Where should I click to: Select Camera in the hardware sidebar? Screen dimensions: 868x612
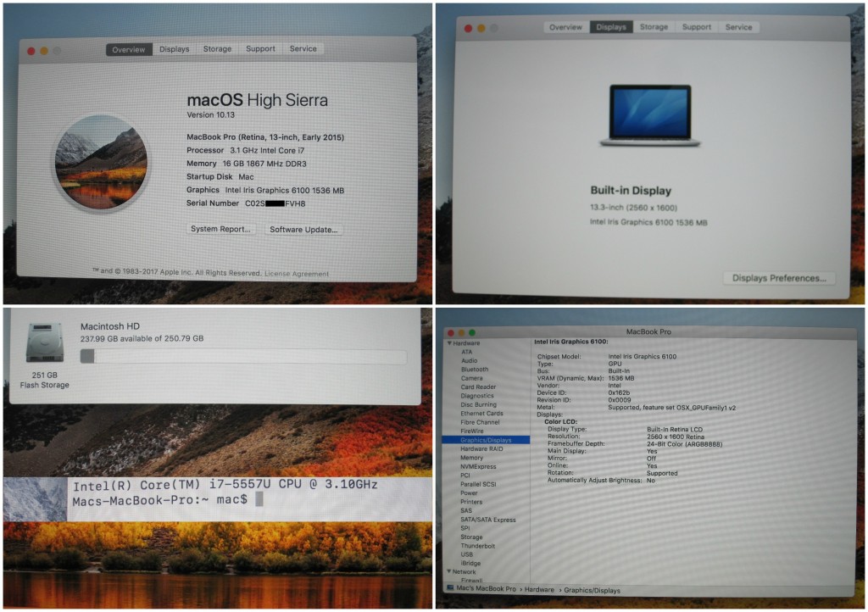(471, 379)
